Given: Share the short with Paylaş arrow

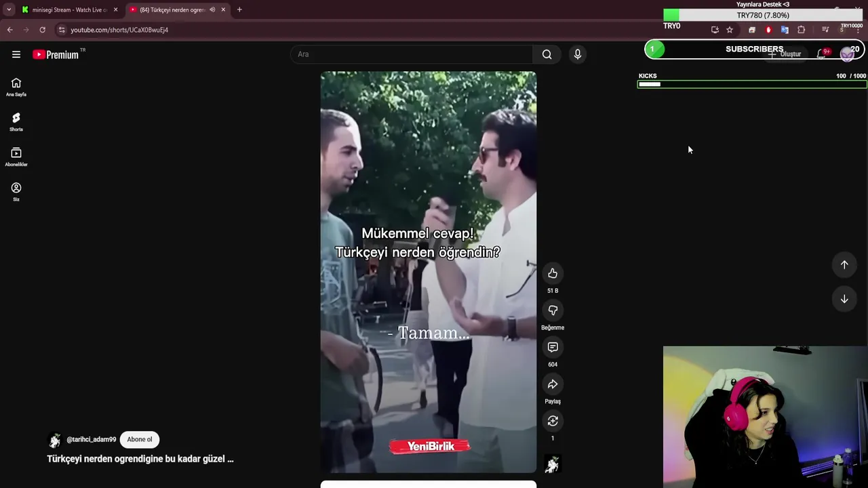Looking at the screenshot, I should [x=553, y=384].
